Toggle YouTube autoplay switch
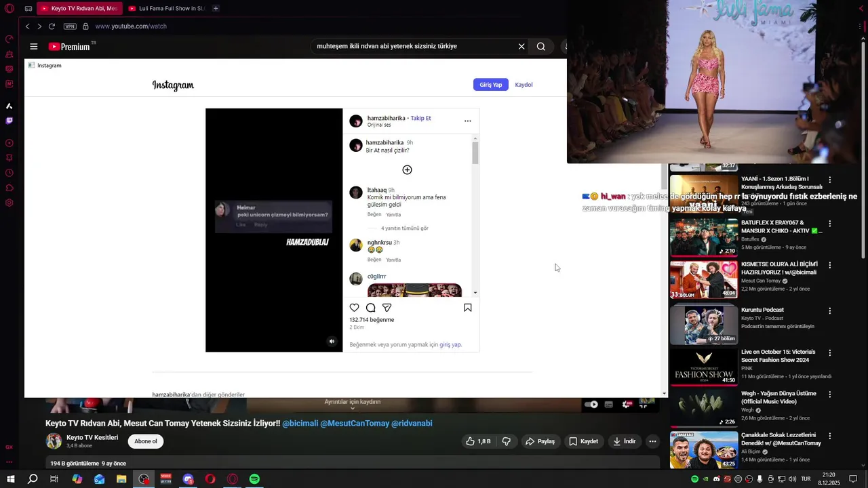The height and width of the screenshot is (488, 868). [x=591, y=405]
